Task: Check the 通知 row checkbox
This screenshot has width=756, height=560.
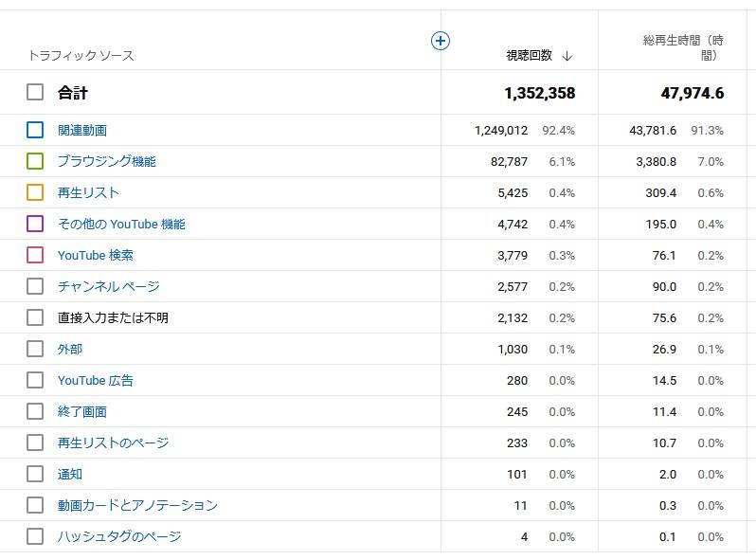Action: coord(35,474)
